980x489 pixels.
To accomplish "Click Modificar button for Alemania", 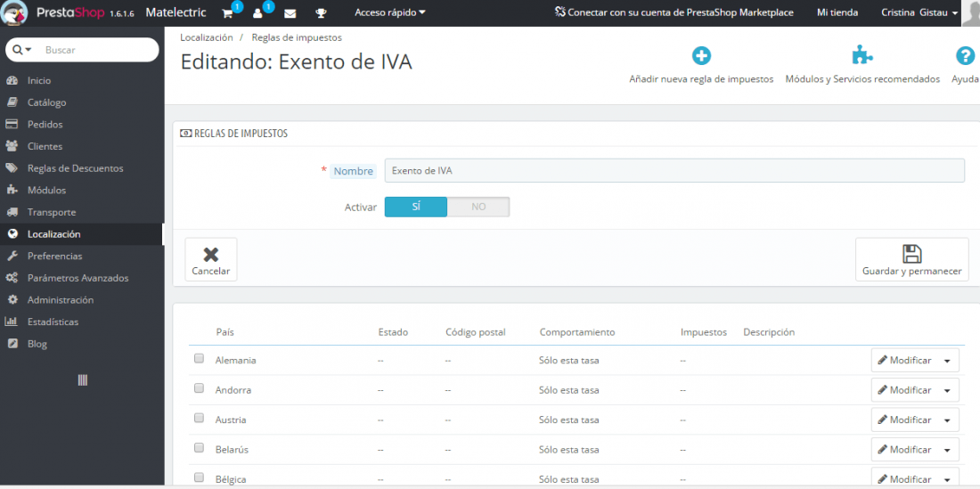I will 904,361.
